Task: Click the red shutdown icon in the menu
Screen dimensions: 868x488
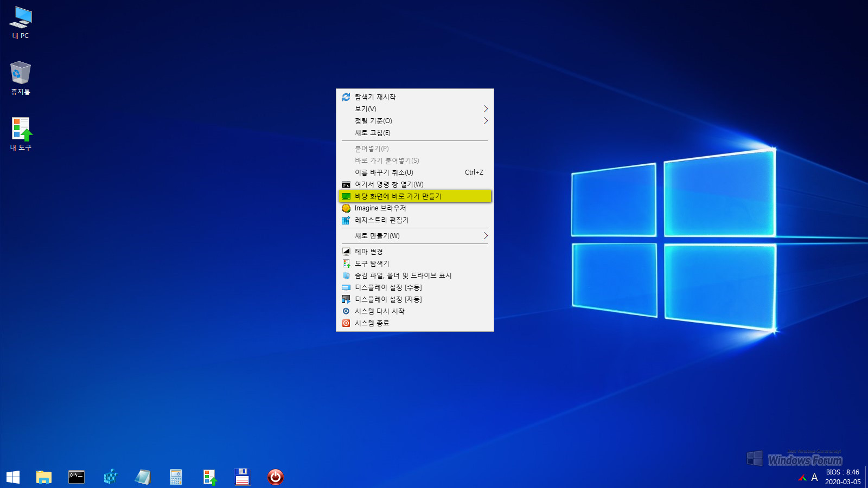Action: point(346,323)
